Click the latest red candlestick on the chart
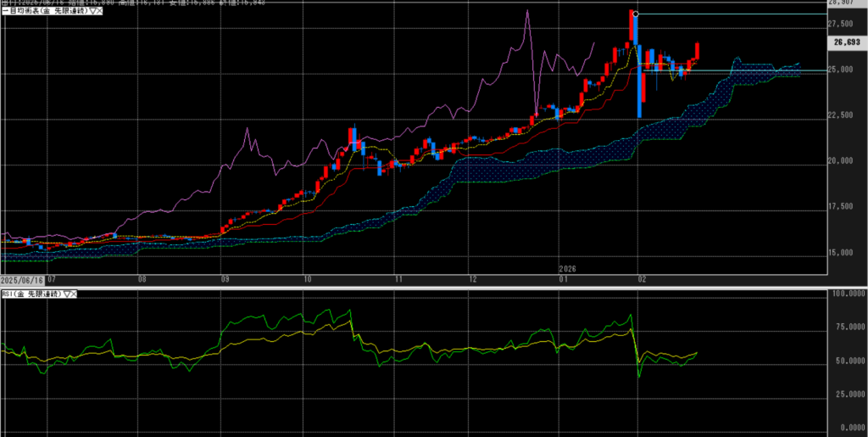 pyautogui.click(x=698, y=51)
